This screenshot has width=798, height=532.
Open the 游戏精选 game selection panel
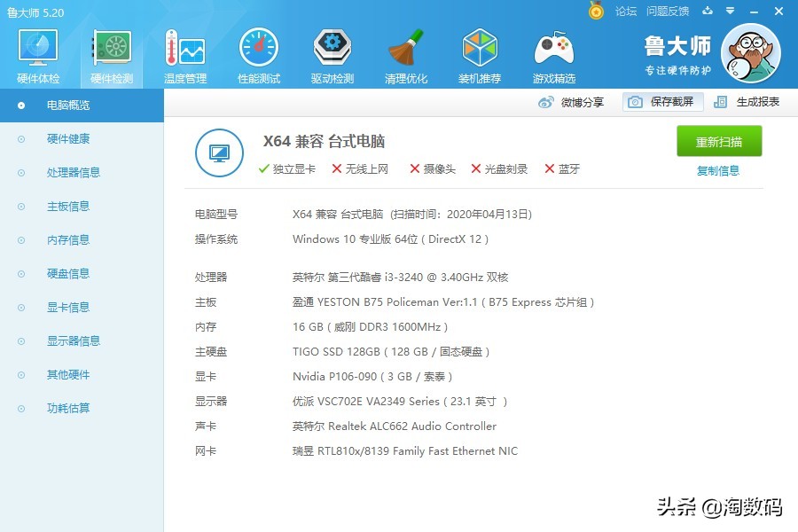553,53
